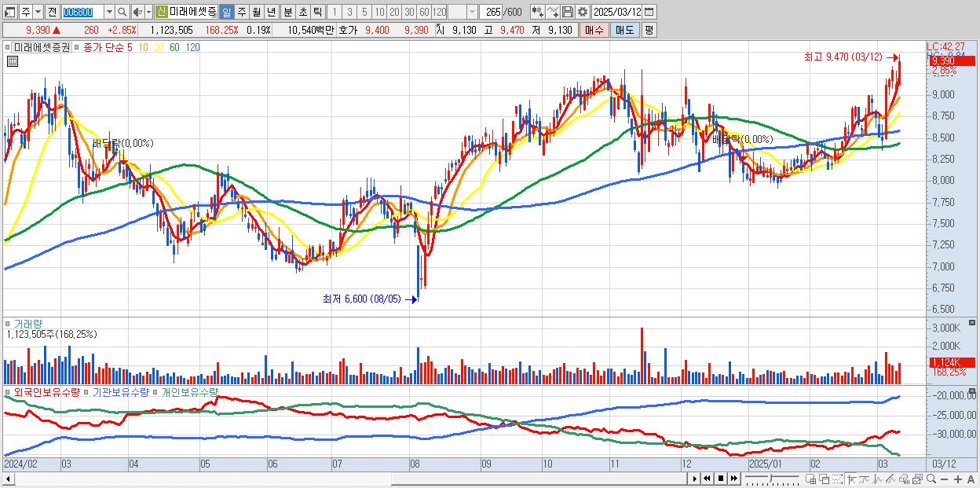Play chart replay forward
The width and height of the screenshot is (980, 488).
point(695,479)
